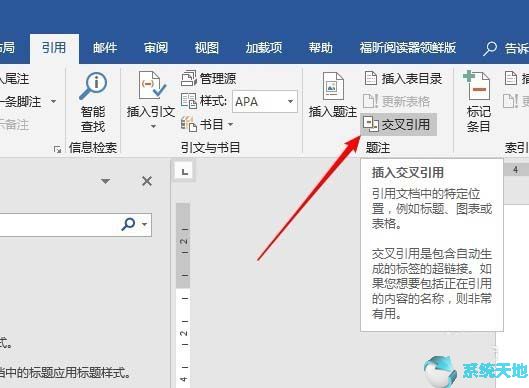Click the 插入题注 icon
Viewport: 529px width, 388px height.
pos(333,85)
